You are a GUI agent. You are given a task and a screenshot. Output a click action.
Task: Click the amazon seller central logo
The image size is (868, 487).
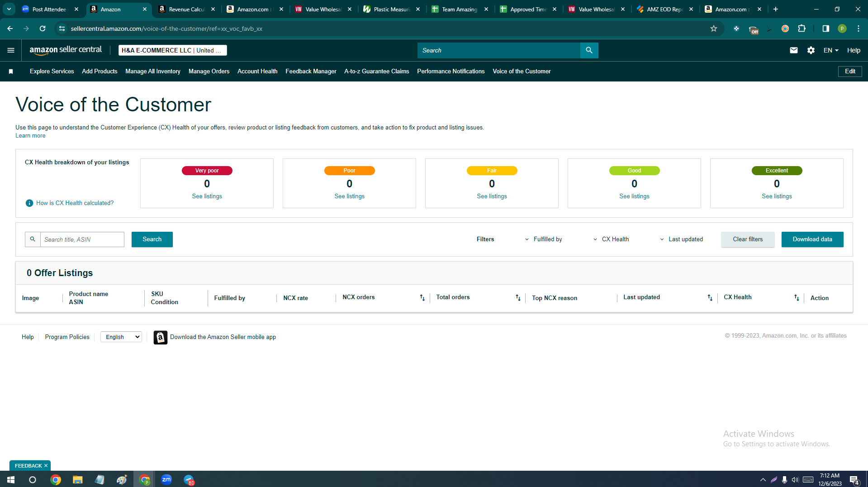(66, 50)
